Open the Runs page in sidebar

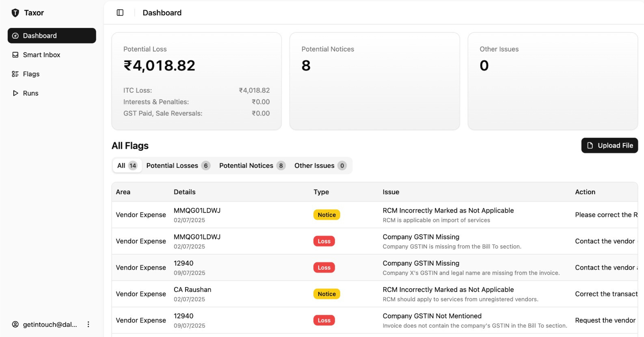coord(30,93)
